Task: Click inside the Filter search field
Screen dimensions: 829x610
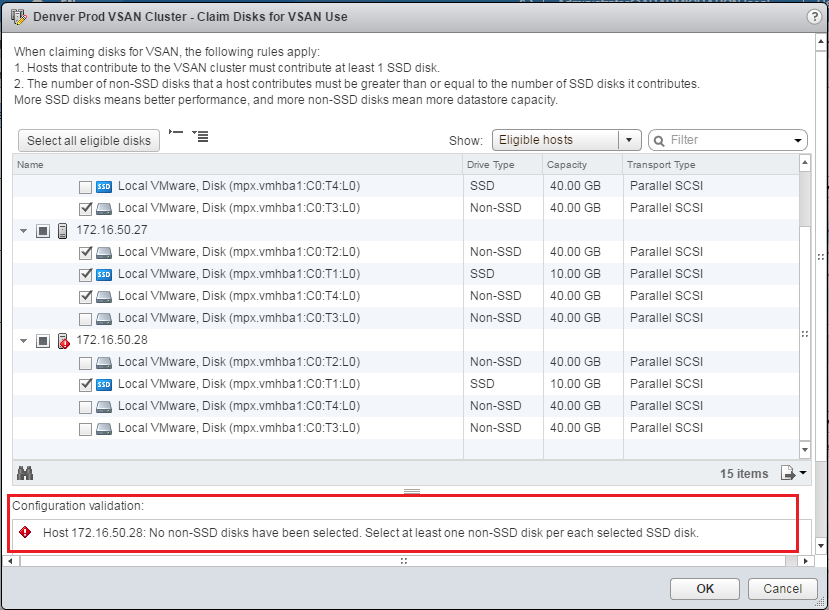Action: coord(727,140)
